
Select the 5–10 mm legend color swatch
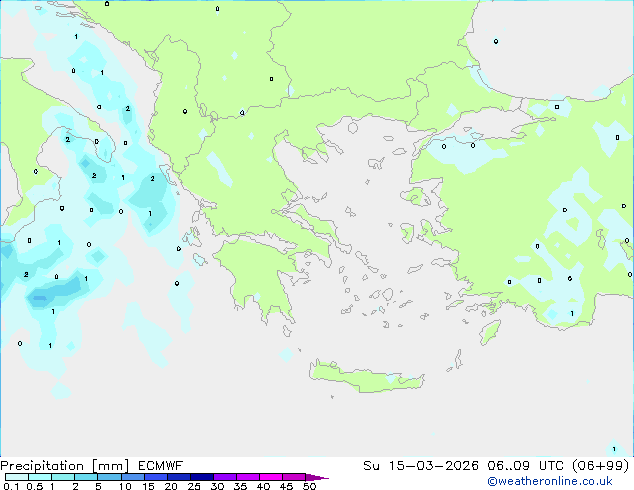109,477
